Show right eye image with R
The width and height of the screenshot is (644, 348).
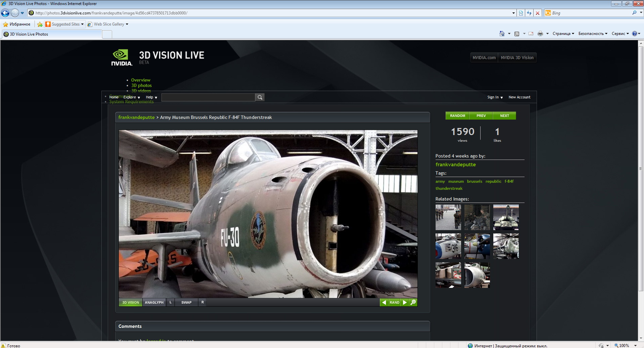[202, 302]
